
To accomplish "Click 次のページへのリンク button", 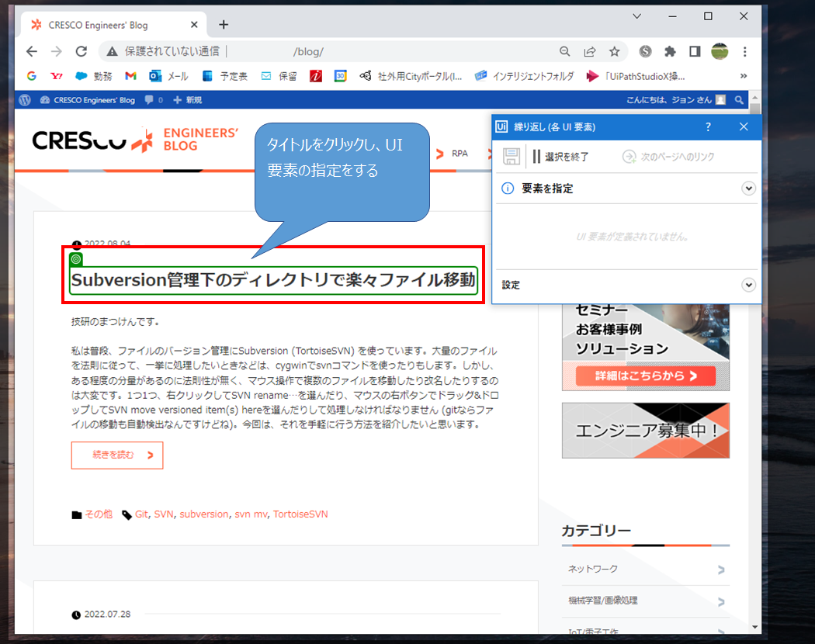I will 668,157.
